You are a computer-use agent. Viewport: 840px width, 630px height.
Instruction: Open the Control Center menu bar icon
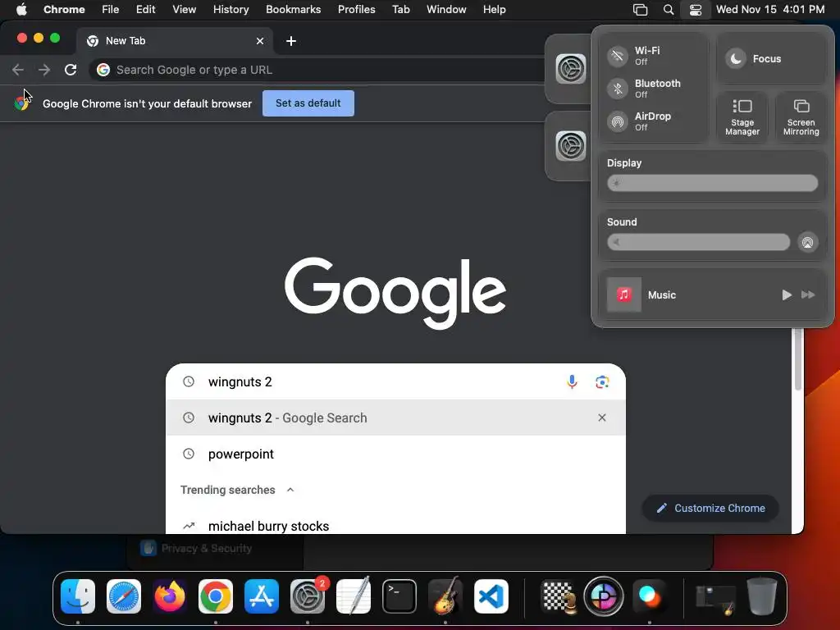(696, 10)
